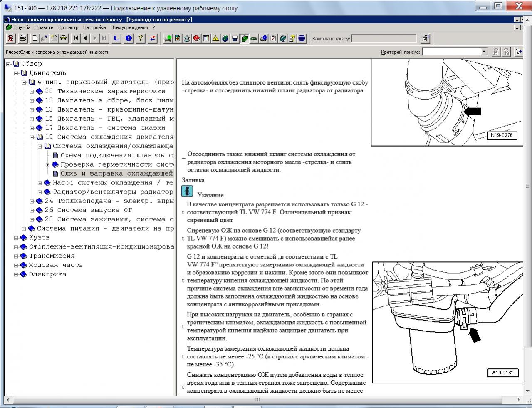532x408 pixels.
Task: Expand the 13 Двигатель кривошипно-шатунный node
Action: [x=32, y=109]
